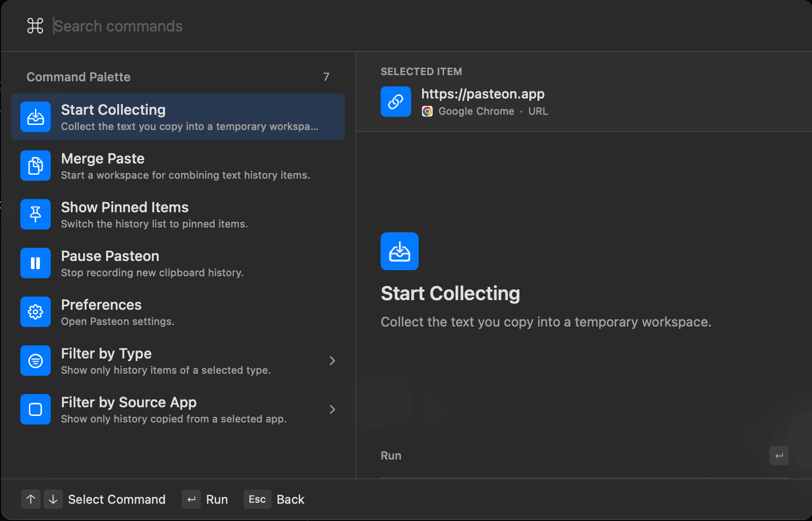Click the command count number 7

326,77
